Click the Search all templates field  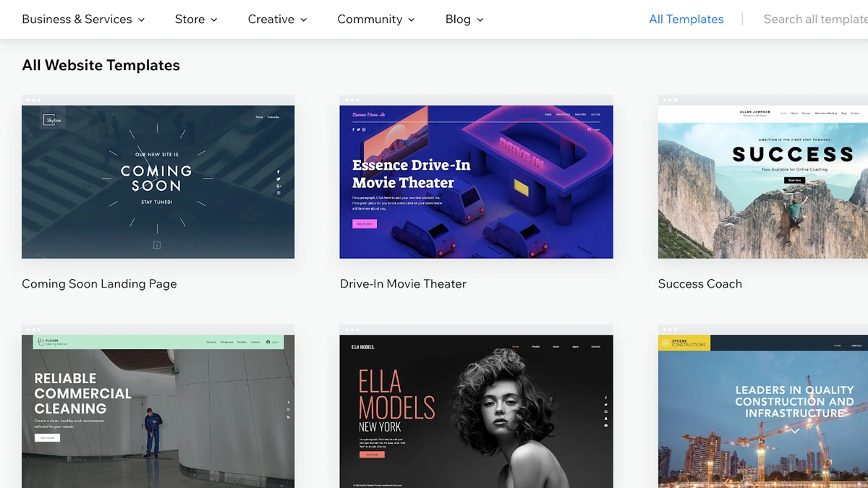pos(815,20)
